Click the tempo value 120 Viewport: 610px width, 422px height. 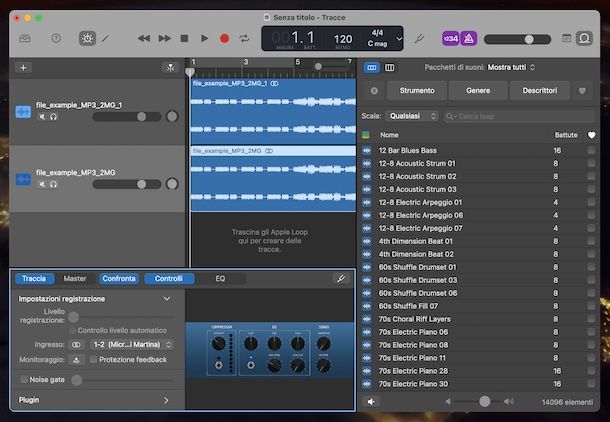[x=343, y=39]
